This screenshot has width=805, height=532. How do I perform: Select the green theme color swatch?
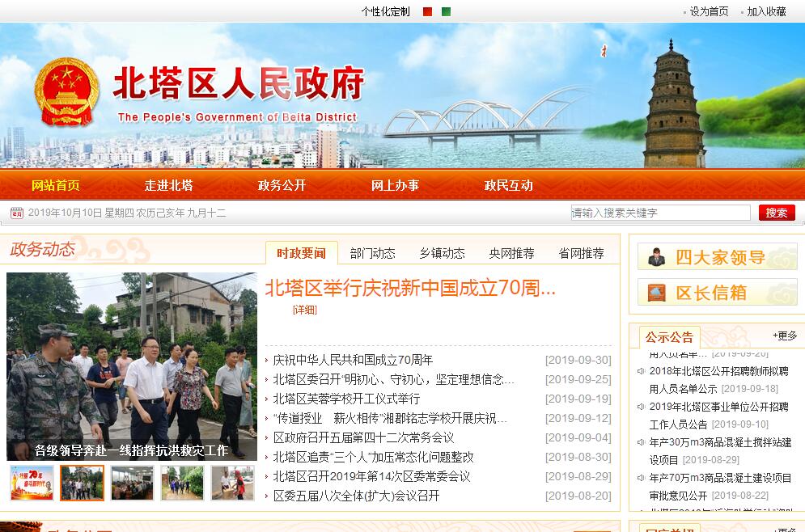point(447,11)
